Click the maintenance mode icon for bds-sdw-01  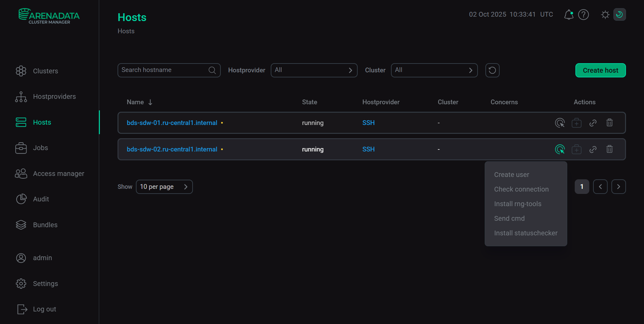click(x=576, y=123)
